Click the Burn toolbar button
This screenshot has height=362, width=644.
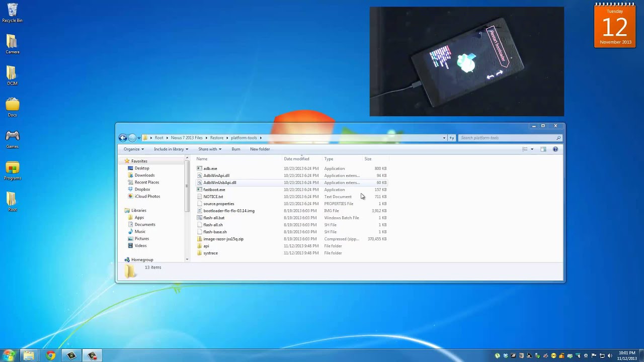coord(235,149)
